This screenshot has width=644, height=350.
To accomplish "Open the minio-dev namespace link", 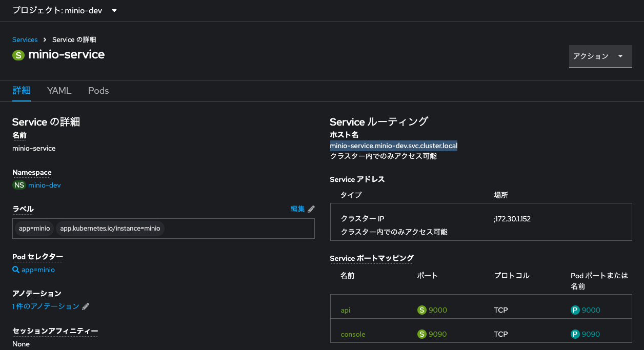I will (45, 185).
